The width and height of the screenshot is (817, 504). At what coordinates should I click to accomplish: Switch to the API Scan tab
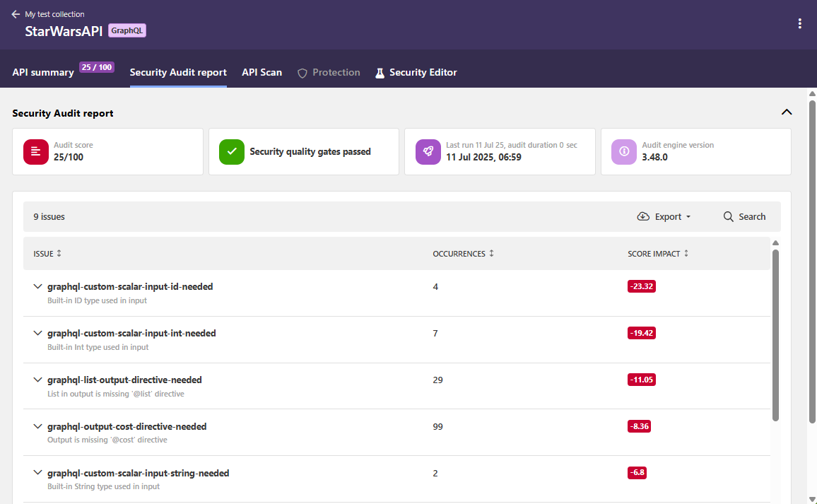pos(261,72)
